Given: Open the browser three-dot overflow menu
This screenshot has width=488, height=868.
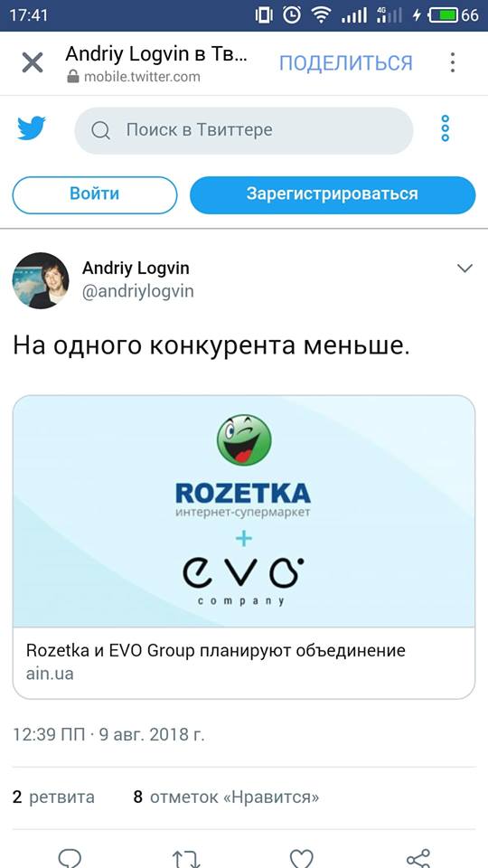Looking at the screenshot, I should coord(453,62).
